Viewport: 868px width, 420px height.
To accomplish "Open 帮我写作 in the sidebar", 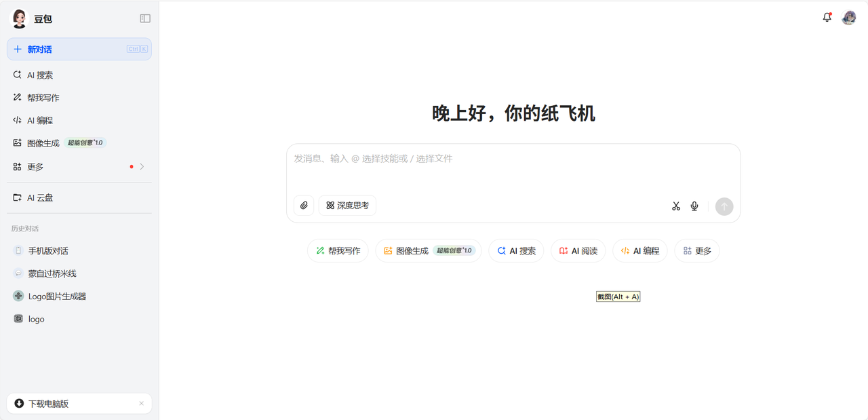I will (79, 98).
